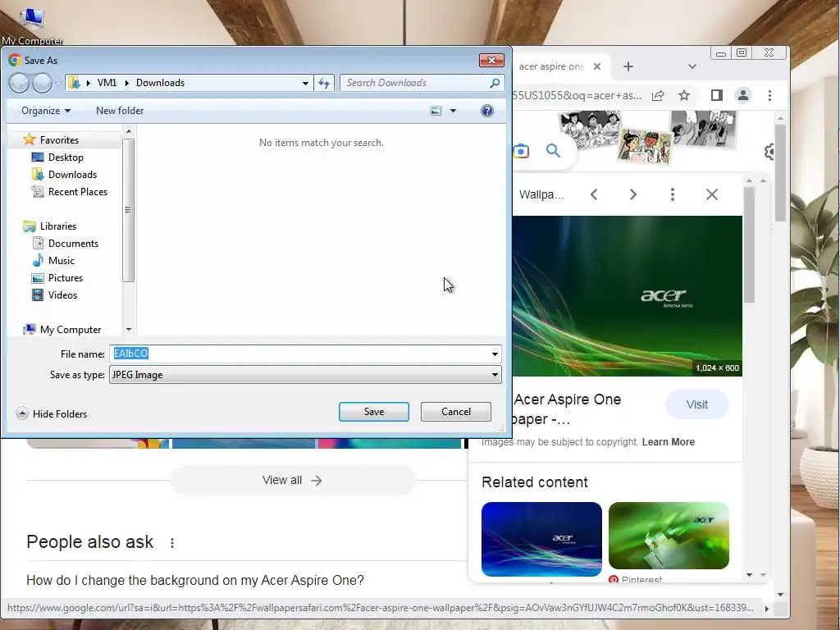Open image preview more options menu
Image resolution: width=840 pixels, height=630 pixels.
click(x=673, y=194)
